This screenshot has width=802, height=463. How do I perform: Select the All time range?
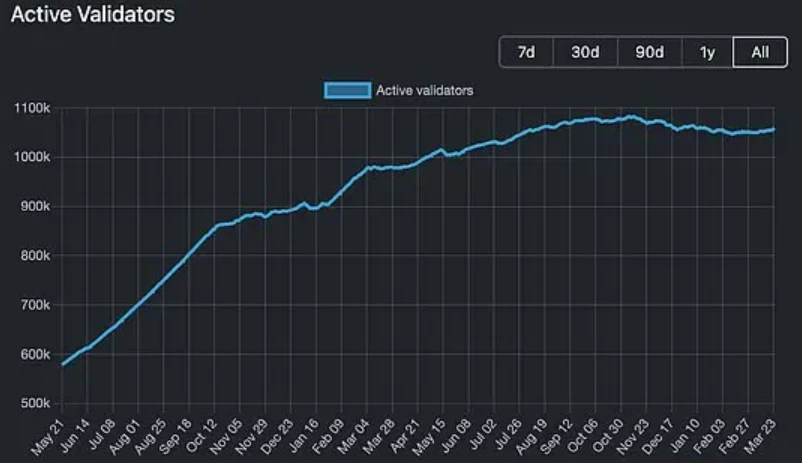760,53
